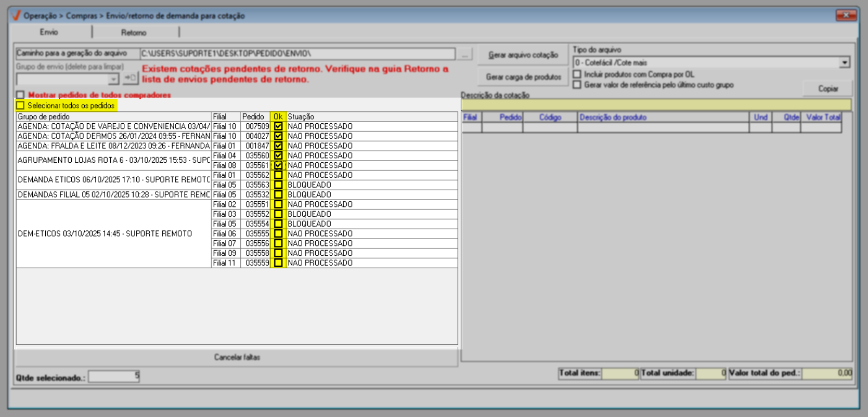Switch to the Envio tab

(49, 32)
